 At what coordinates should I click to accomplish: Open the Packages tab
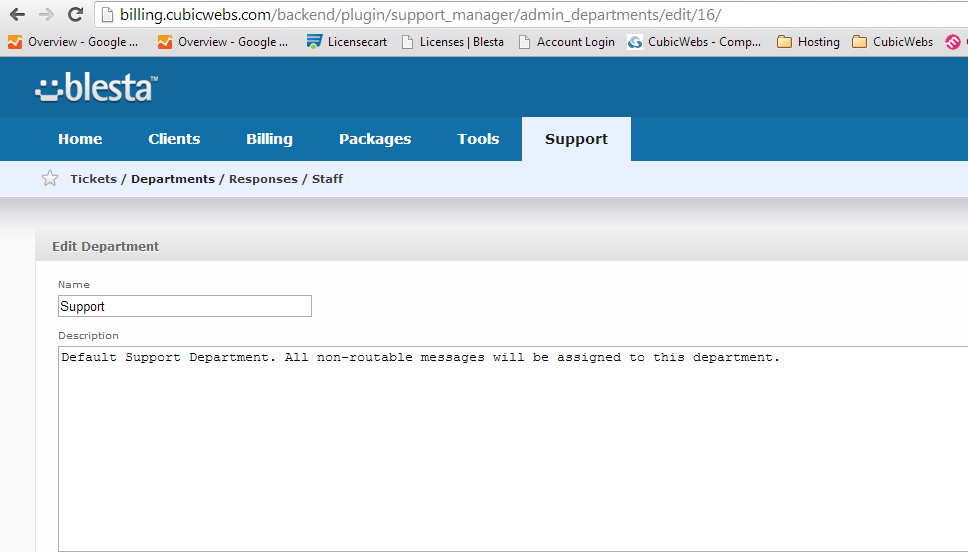tap(375, 139)
